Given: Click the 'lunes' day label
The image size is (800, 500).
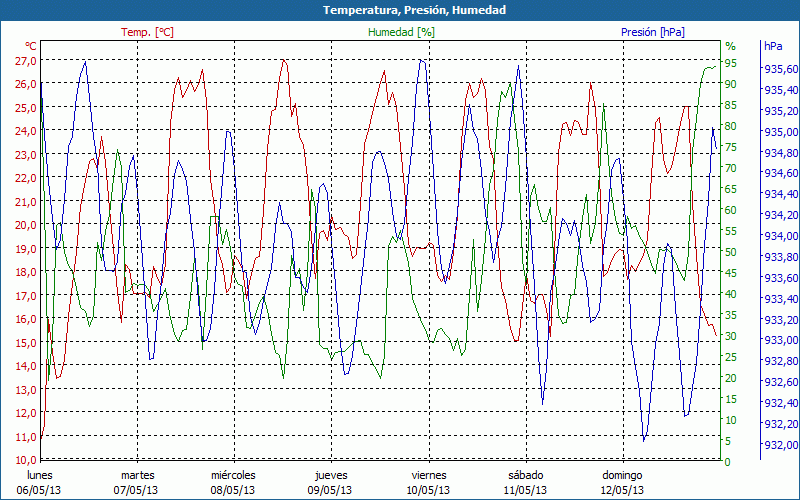Looking at the screenshot, I should (x=39, y=475).
